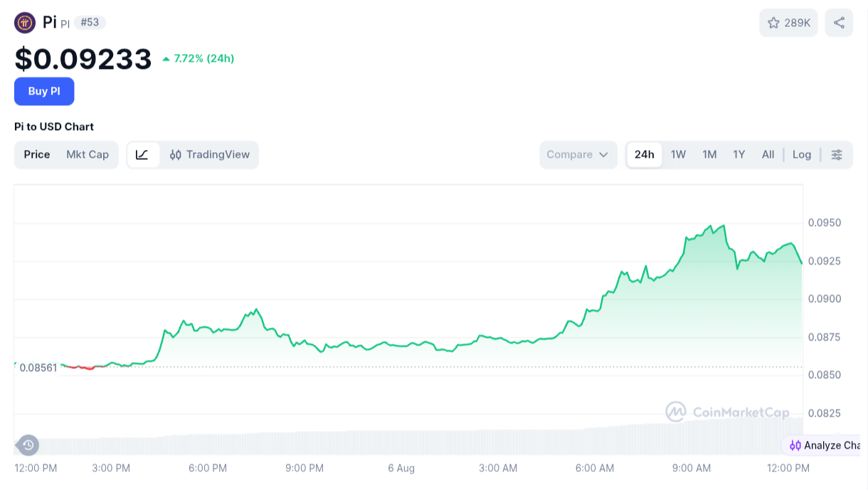Toggle the Log scale option

click(x=802, y=154)
